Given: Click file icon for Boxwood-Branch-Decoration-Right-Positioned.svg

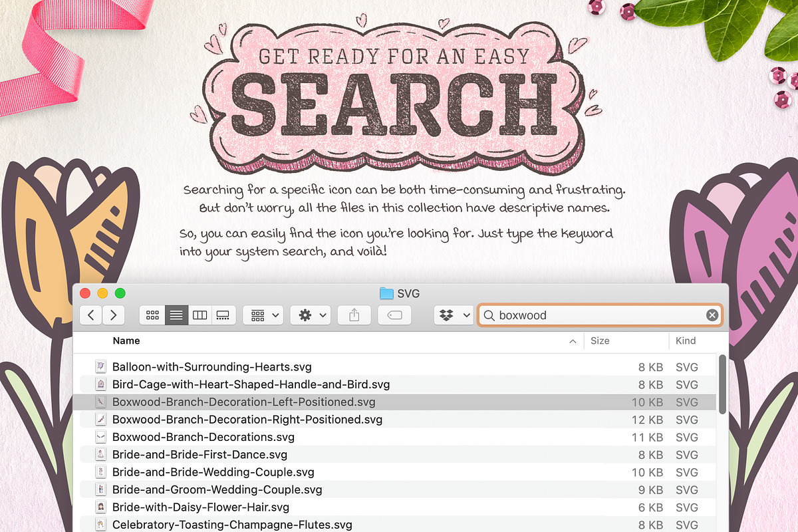Looking at the screenshot, I should point(100,420).
